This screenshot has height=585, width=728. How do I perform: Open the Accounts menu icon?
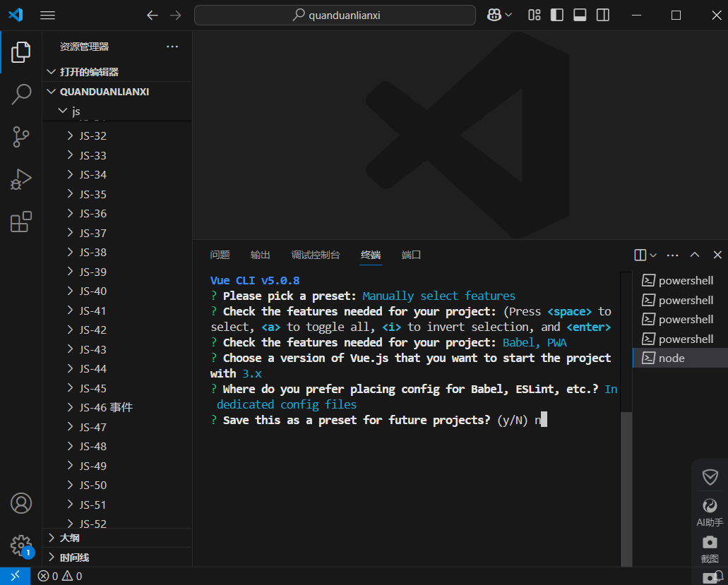21,503
